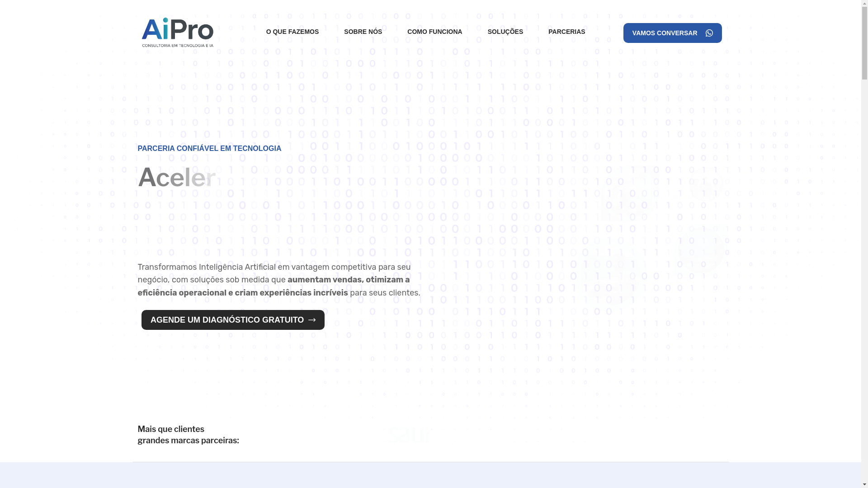This screenshot has height=488, width=868.
Task: Click AGENDE UM DIAGNÓSTICO GRATUITO button
Action: coord(227,320)
